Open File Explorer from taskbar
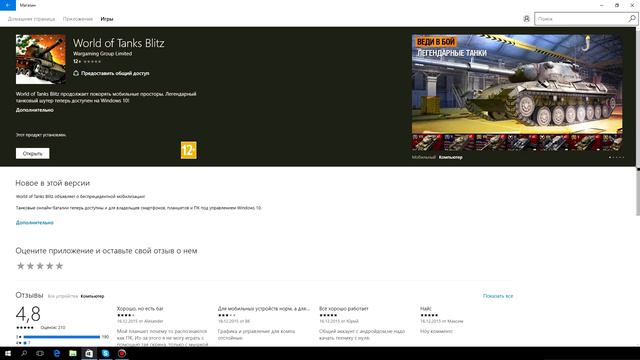Image resolution: width=640 pixels, height=360 pixels. tap(73, 353)
